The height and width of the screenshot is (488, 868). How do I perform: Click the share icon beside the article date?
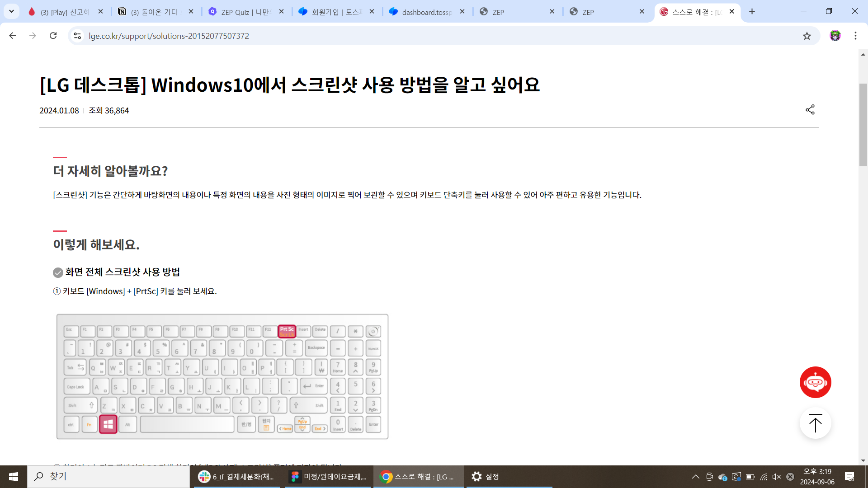pyautogui.click(x=810, y=110)
